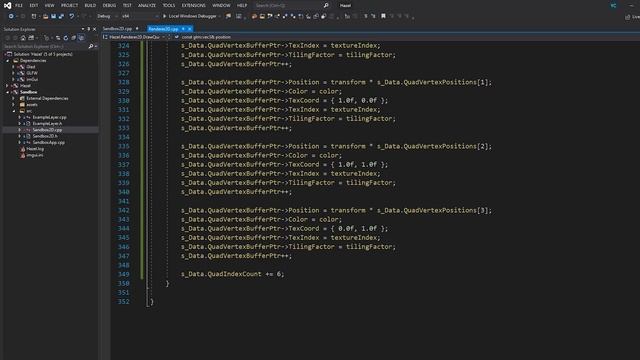Open Solution Explorer window options dropdown arrow
Image resolution: width=640 pixels, height=360 pixels.
[83, 29]
